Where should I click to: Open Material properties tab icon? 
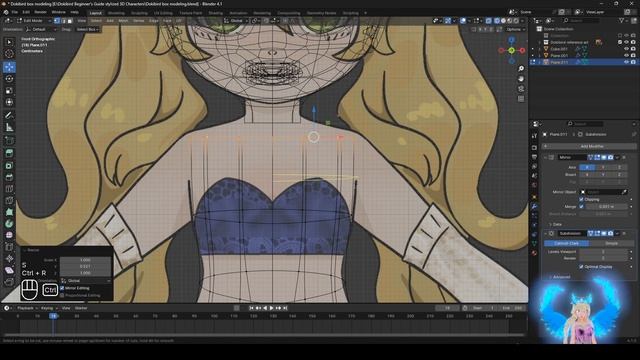tap(534, 253)
